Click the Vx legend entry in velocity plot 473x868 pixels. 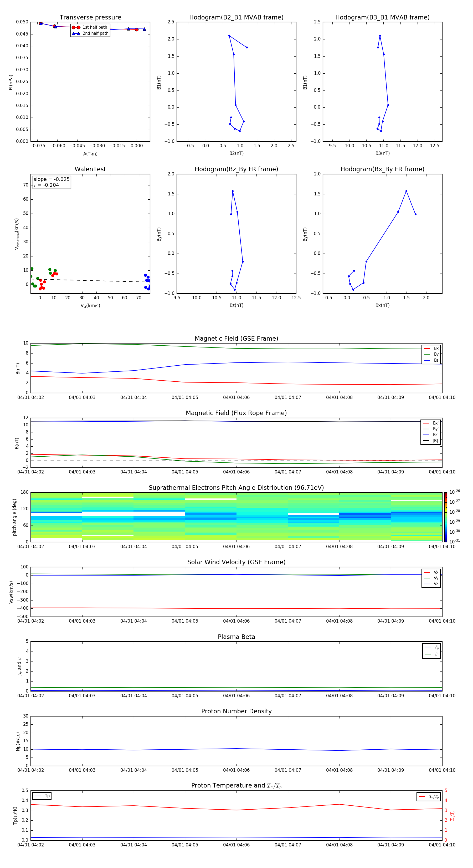click(431, 572)
